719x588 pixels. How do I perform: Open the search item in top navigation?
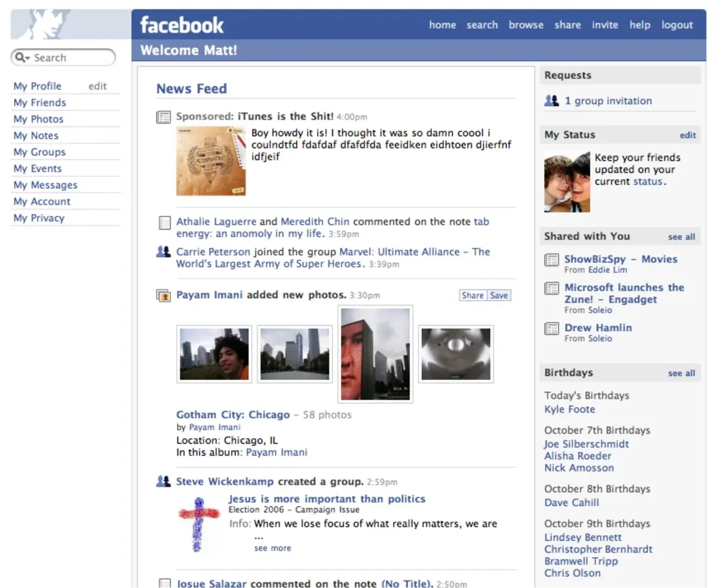click(482, 25)
